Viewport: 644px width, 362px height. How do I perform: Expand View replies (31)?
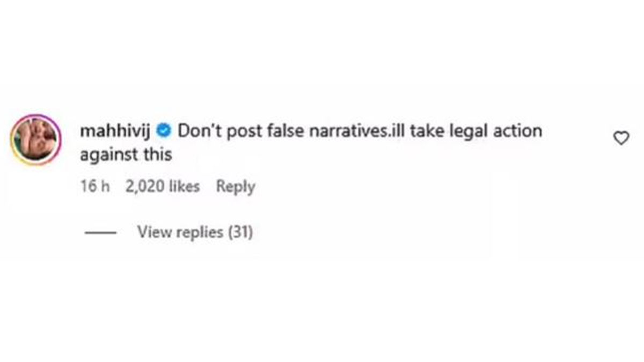(195, 232)
